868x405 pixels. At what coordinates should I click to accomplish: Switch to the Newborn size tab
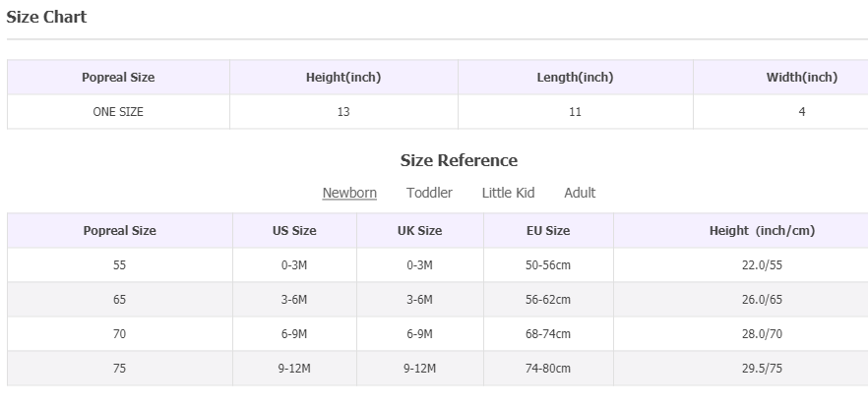(349, 193)
